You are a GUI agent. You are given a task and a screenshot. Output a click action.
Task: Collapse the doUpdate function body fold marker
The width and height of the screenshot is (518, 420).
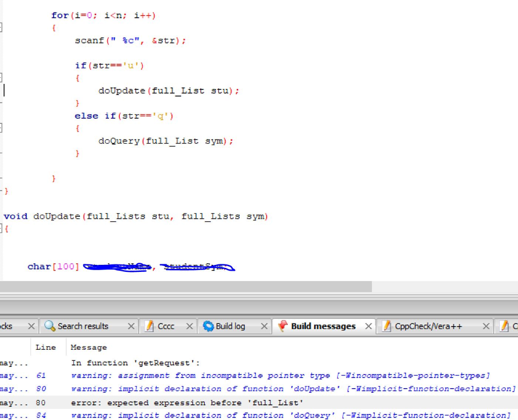click(x=2, y=228)
